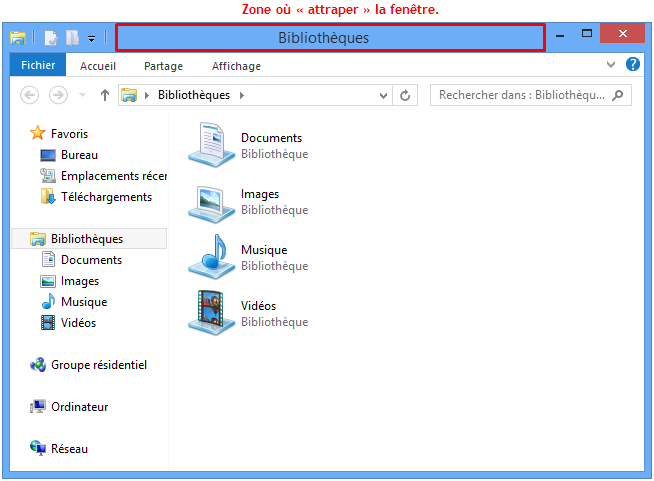
Task: Open Documents under Bibliothèques in sidebar
Action: click(81, 260)
